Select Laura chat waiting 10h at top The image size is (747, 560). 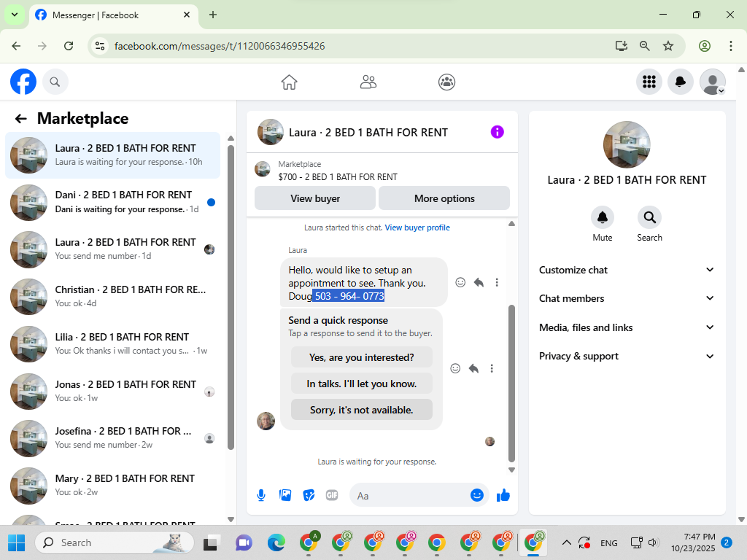click(x=112, y=155)
